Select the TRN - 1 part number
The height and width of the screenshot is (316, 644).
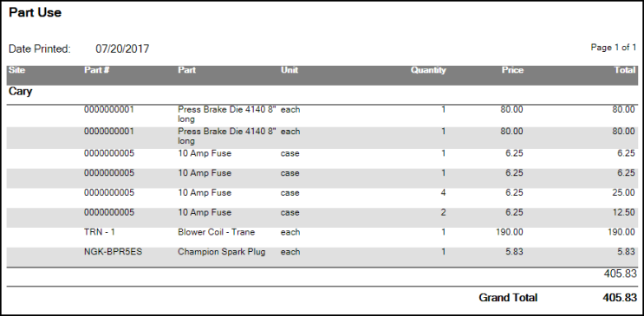tap(100, 232)
